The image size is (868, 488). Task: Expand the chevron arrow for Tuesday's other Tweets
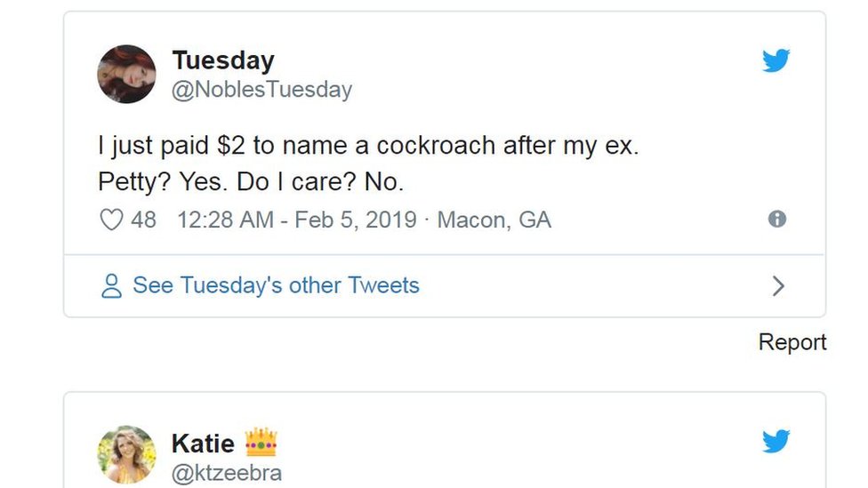click(x=778, y=286)
